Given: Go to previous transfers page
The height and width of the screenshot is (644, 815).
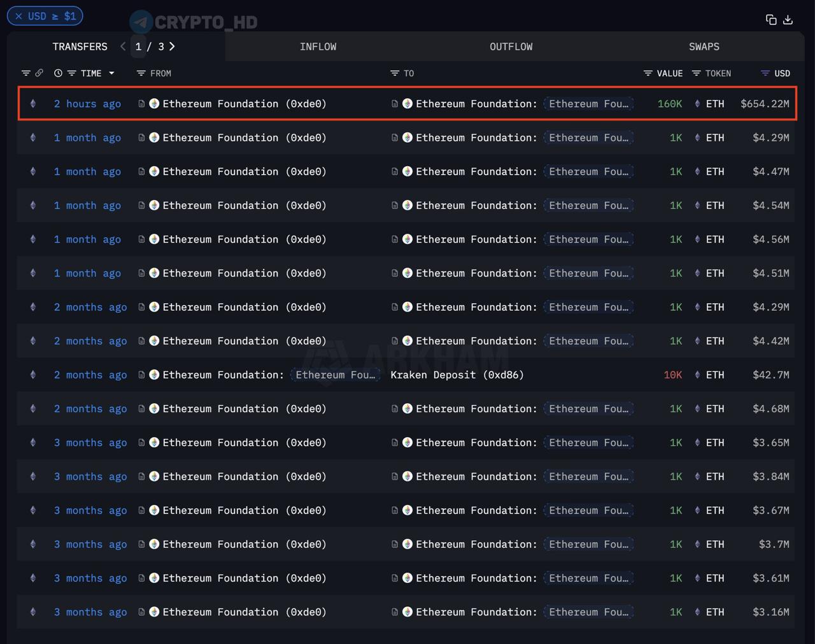Looking at the screenshot, I should pyautogui.click(x=123, y=47).
